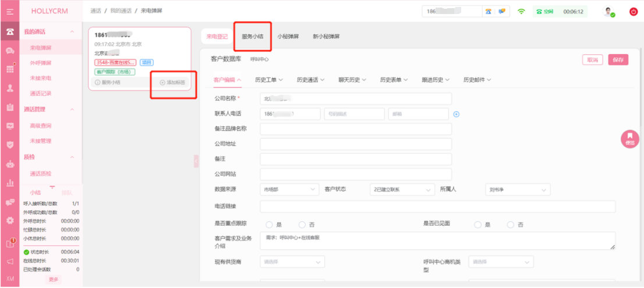The width and height of the screenshot is (644, 288).
Task: Select 否 for 是否重点跟踪
Action: click(302, 224)
